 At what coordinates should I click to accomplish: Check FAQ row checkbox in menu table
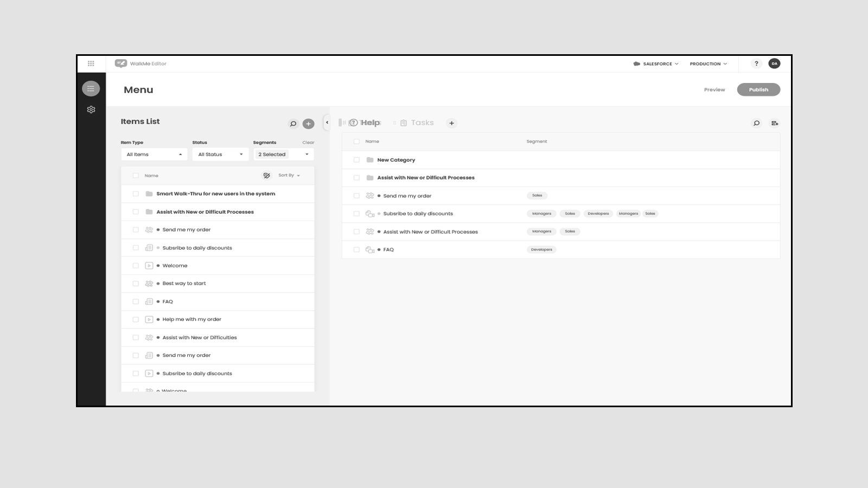click(356, 249)
